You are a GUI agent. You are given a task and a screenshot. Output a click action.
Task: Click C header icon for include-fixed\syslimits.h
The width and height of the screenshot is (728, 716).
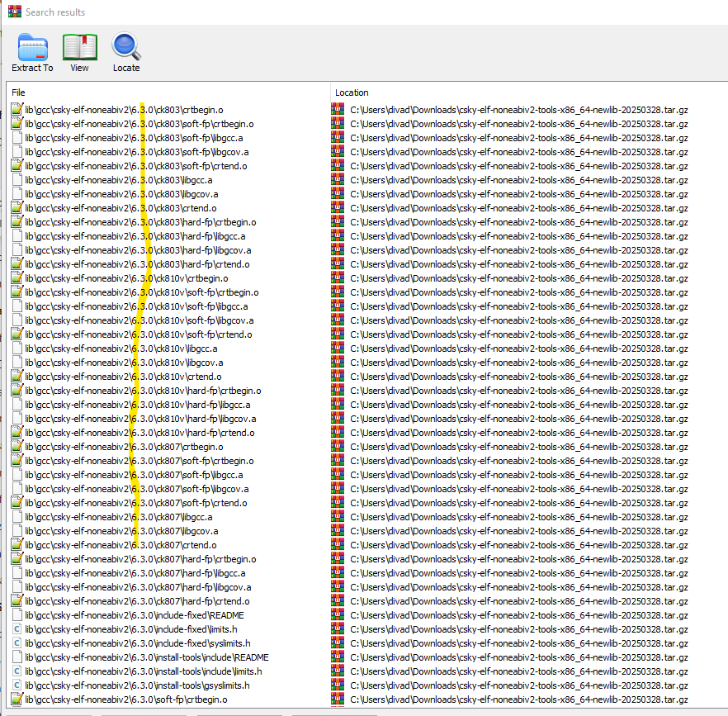[x=17, y=643]
